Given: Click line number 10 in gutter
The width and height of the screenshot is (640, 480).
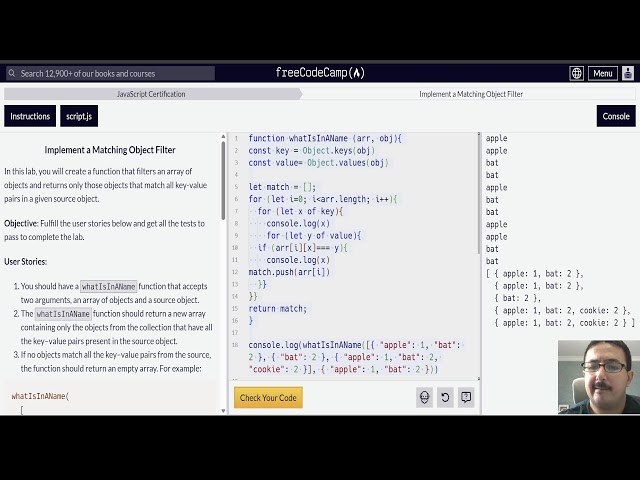Looking at the screenshot, I should click(235, 248).
